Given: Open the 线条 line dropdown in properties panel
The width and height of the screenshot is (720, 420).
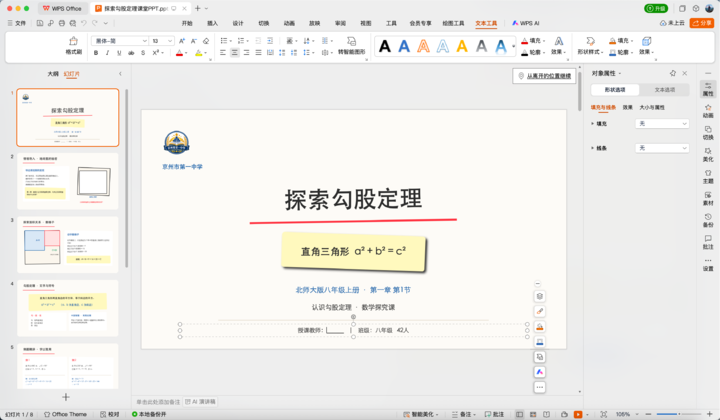Looking at the screenshot, I should pyautogui.click(x=662, y=148).
